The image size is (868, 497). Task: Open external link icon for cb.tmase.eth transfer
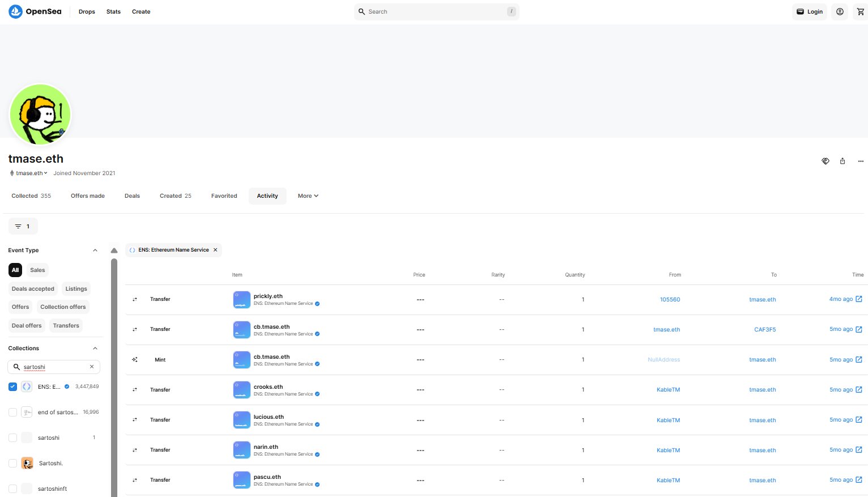[859, 329]
